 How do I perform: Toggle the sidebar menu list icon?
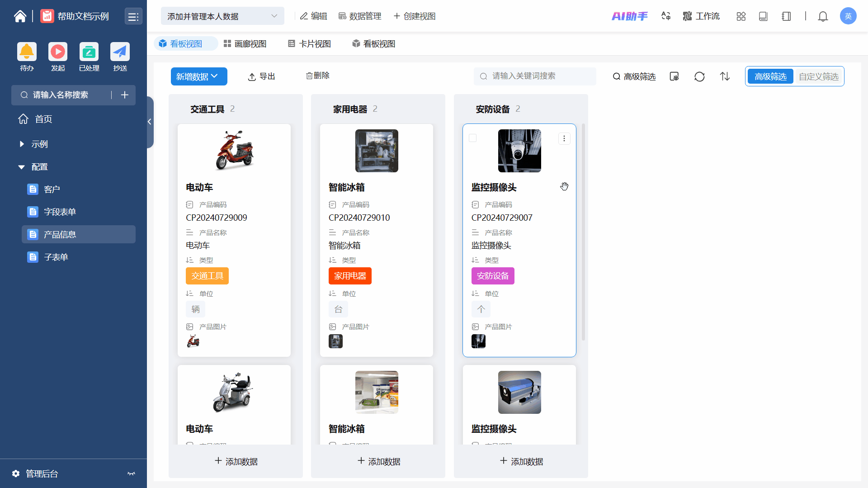click(x=133, y=17)
